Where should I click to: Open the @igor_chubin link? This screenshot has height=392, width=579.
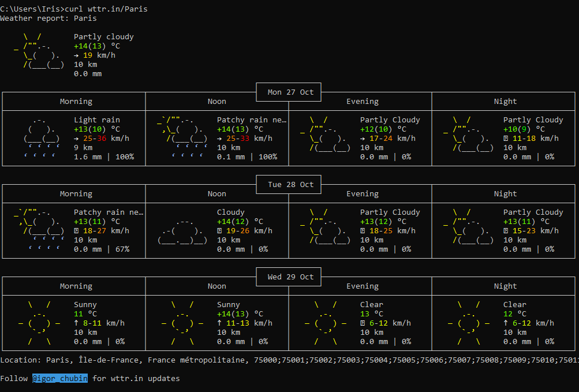(60, 379)
